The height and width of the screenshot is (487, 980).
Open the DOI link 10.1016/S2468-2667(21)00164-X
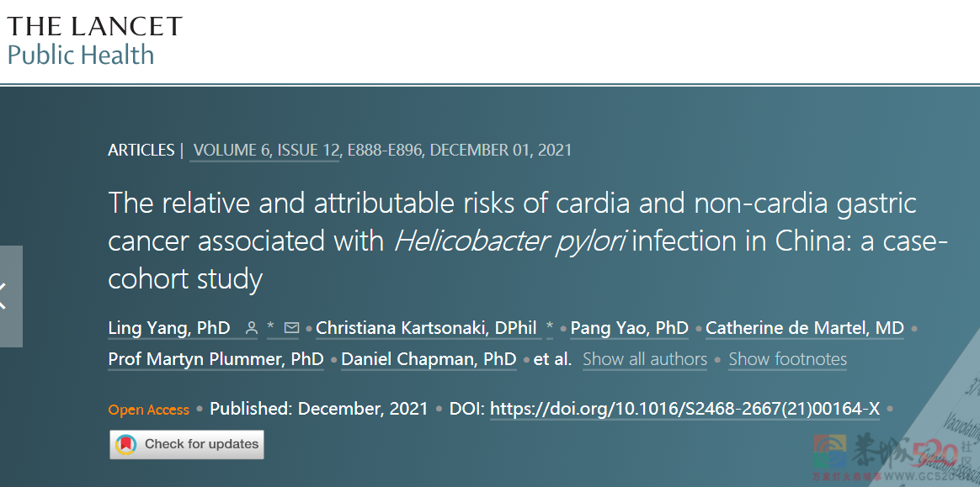coord(685,409)
